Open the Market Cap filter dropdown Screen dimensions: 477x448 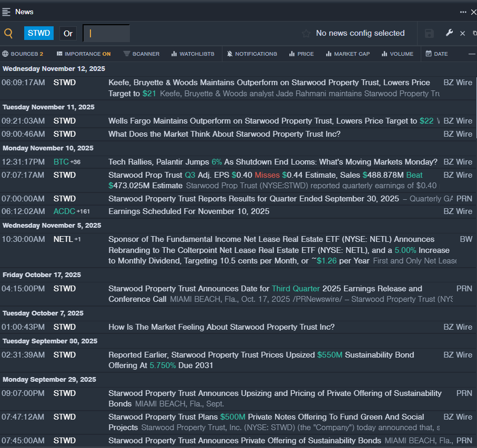pos(348,54)
